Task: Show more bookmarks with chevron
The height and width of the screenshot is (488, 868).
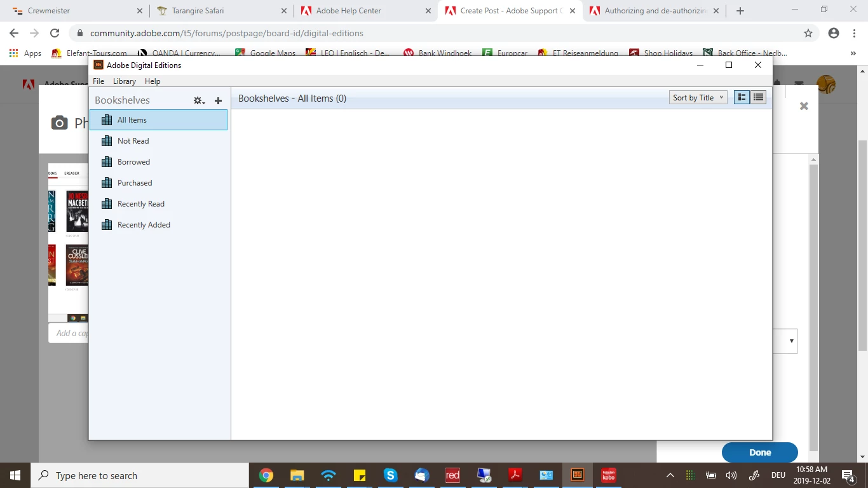Action: pos(853,53)
